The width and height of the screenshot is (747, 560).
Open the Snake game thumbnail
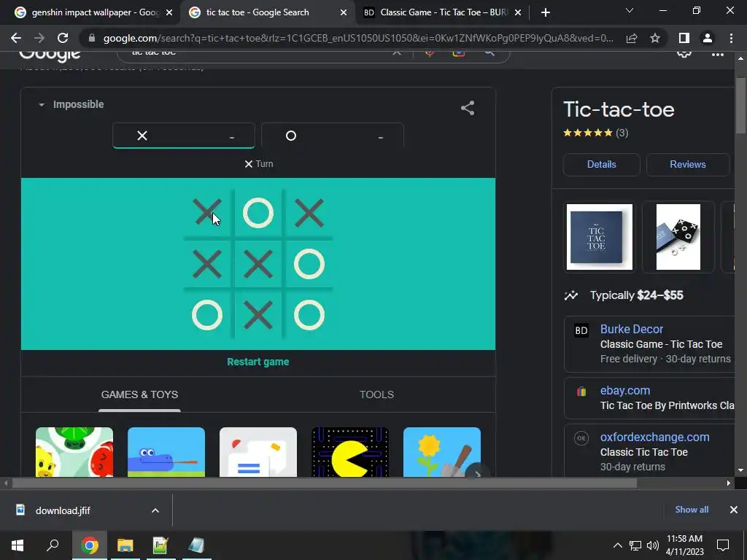[x=166, y=452]
